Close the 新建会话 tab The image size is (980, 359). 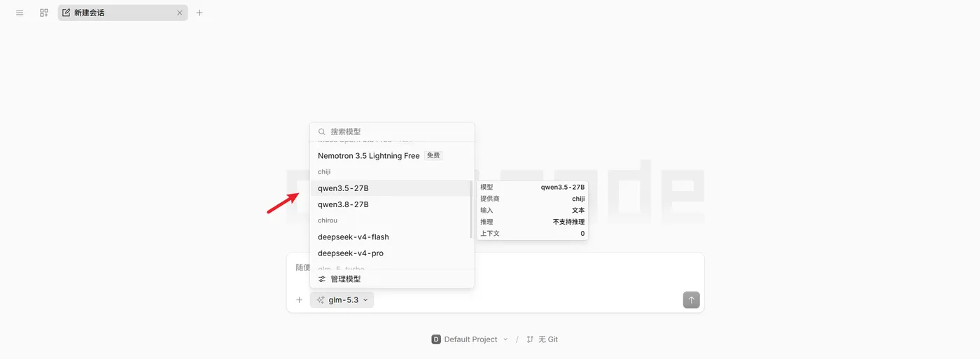(x=179, y=13)
